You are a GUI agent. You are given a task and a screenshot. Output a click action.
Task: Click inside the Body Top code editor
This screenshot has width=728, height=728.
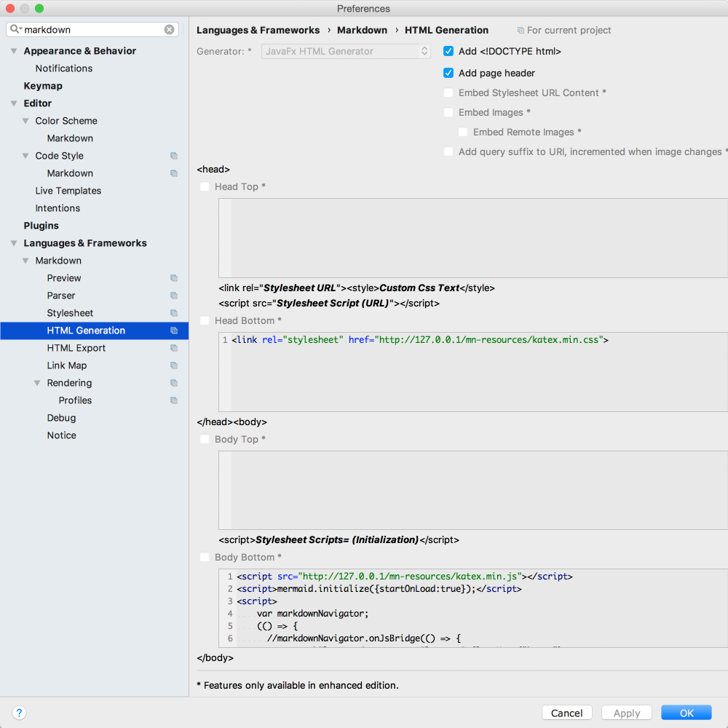[x=473, y=490]
